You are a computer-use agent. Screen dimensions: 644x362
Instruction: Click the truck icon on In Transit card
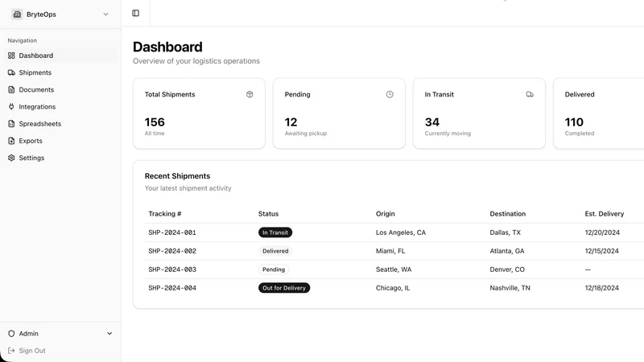coord(530,94)
